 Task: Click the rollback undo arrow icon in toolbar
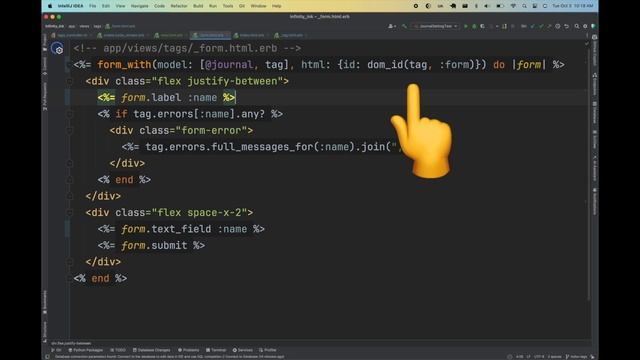567,26
